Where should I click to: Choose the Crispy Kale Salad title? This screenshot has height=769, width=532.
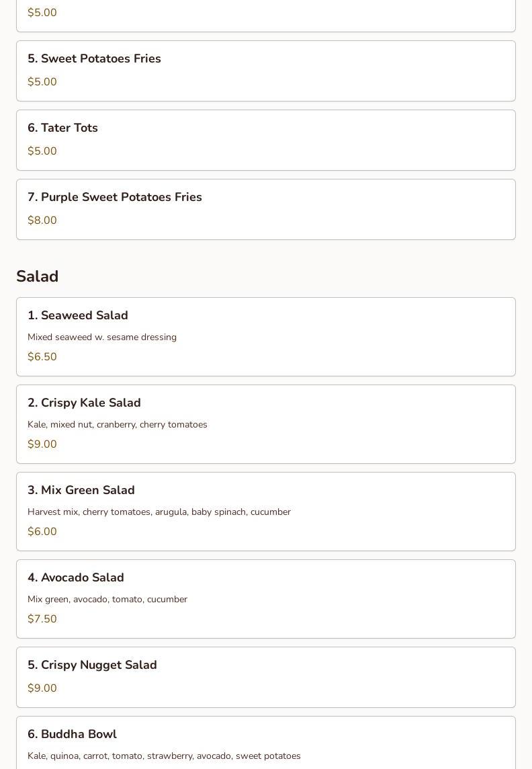pos(84,403)
